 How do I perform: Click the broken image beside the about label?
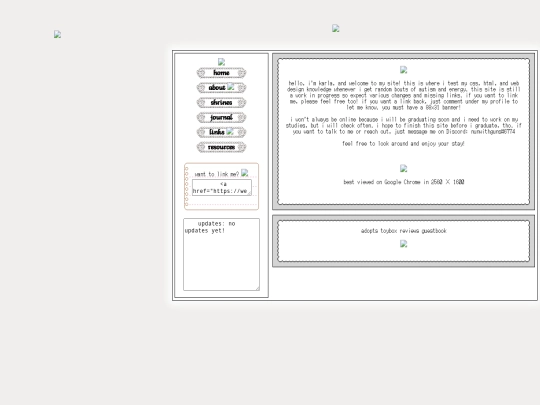coord(231,87)
